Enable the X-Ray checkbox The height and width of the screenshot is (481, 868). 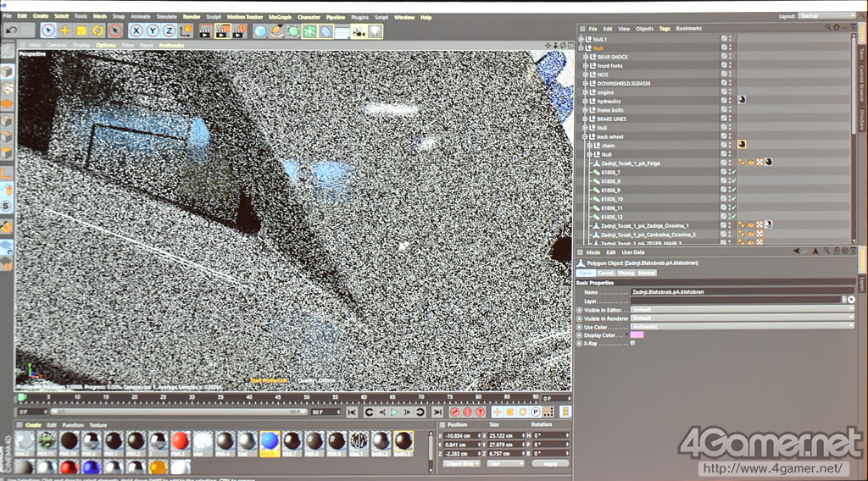[632, 343]
